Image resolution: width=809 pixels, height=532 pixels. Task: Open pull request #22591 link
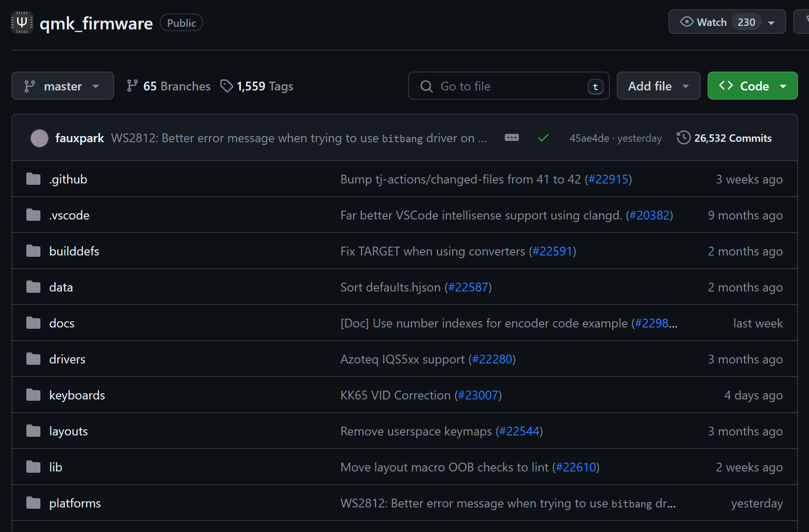(x=553, y=251)
